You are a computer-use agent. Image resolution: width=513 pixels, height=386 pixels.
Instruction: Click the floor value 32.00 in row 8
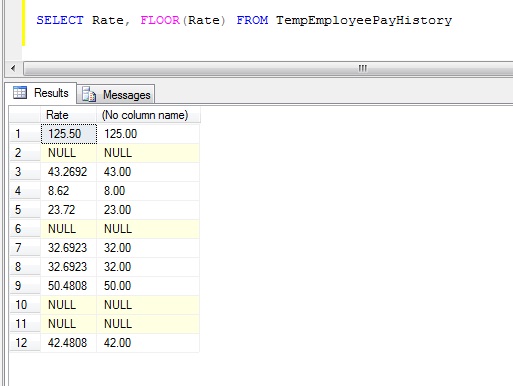[x=148, y=267]
